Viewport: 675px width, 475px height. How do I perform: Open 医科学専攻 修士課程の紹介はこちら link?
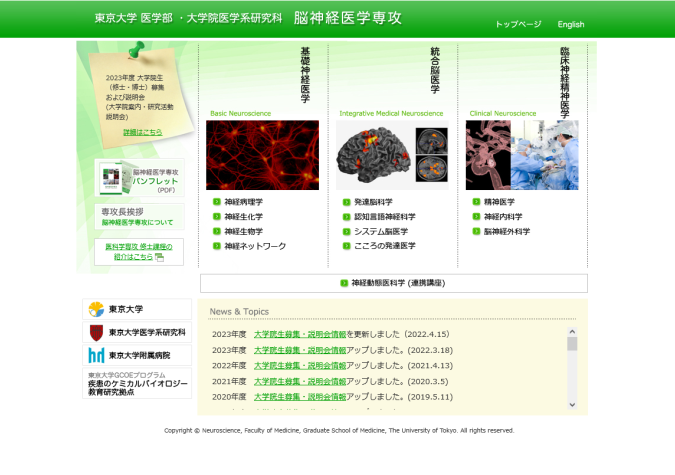click(x=139, y=251)
